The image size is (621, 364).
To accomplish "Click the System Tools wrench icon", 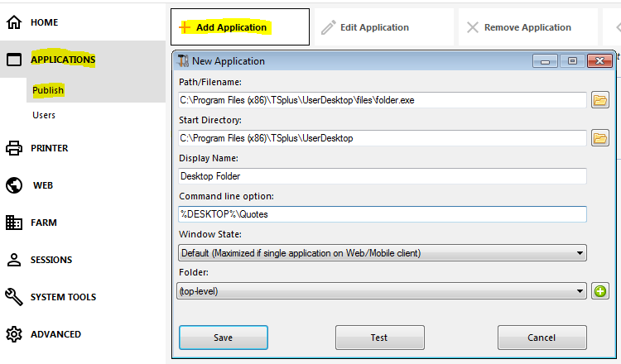I will point(14,297).
